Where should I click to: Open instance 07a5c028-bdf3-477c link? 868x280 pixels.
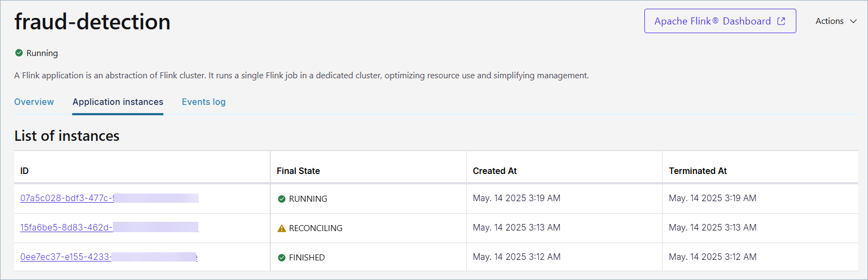pos(67,198)
